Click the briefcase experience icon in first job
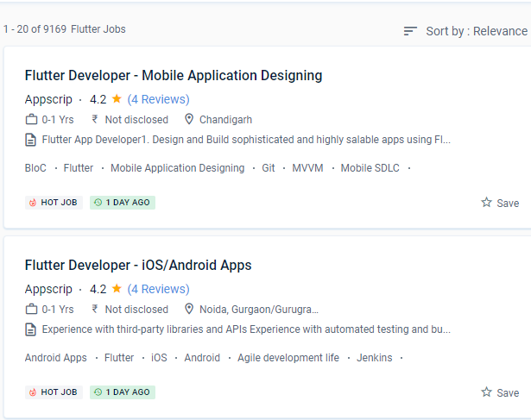The image size is (531, 420). (x=32, y=120)
